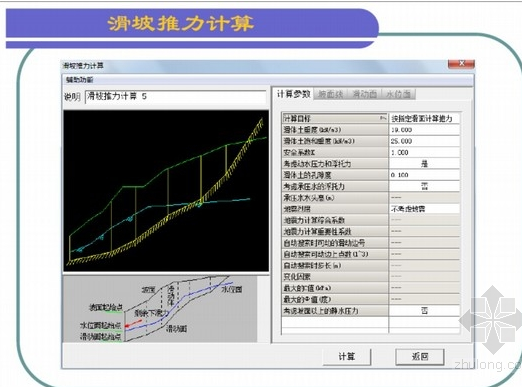Viewport: 522px width, 387px height.
Task: Switch to the 水位面 tab
Action: point(398,94)
